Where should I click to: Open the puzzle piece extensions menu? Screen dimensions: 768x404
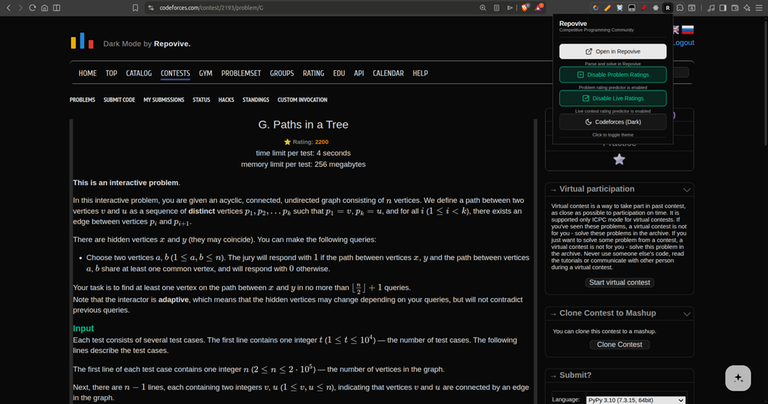(680, 8)
